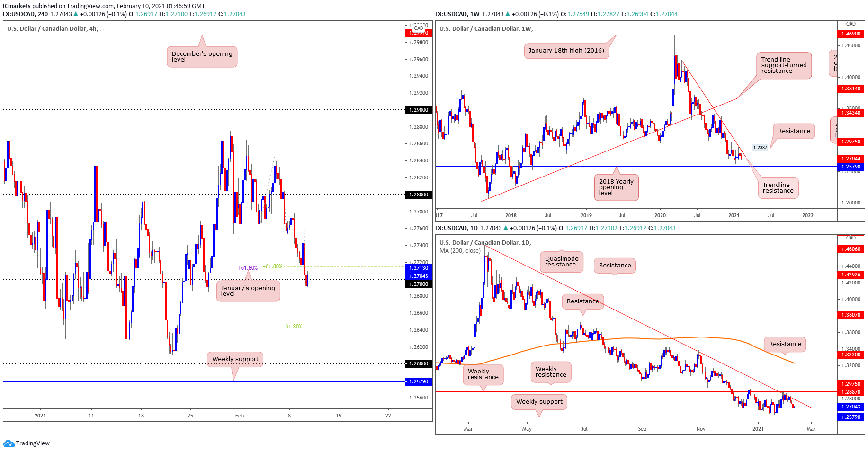
Task: Click the MA (200, close) indicator label
Action: 459,251
